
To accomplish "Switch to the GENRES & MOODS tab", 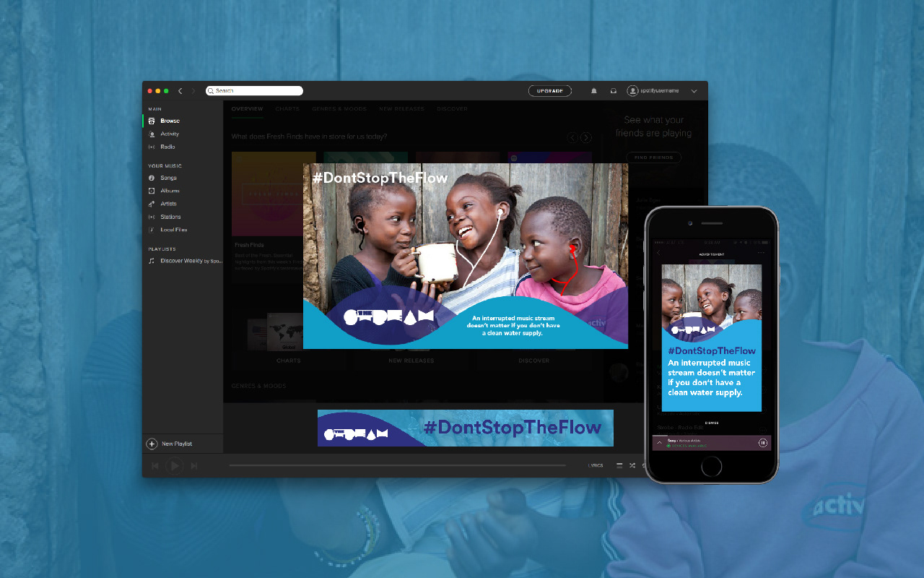I will coord(339,109).
